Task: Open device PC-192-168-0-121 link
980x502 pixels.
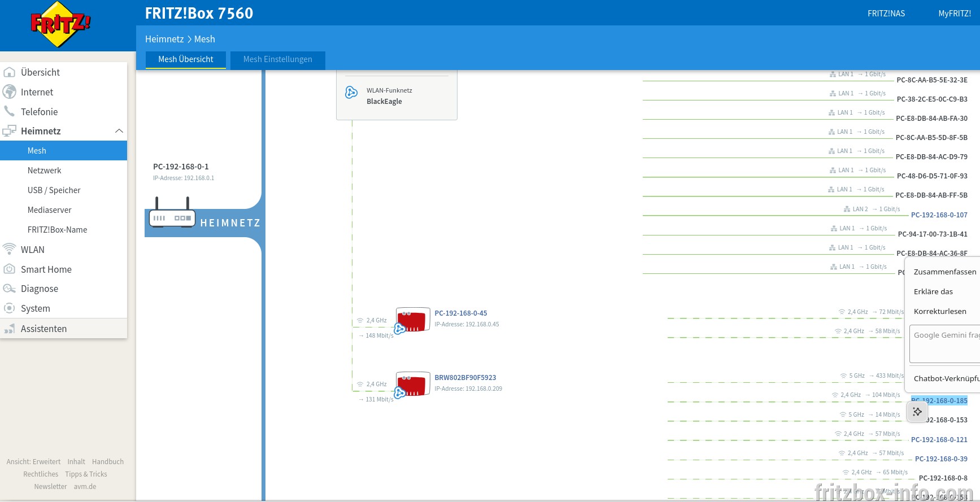Action: (939, 440)
